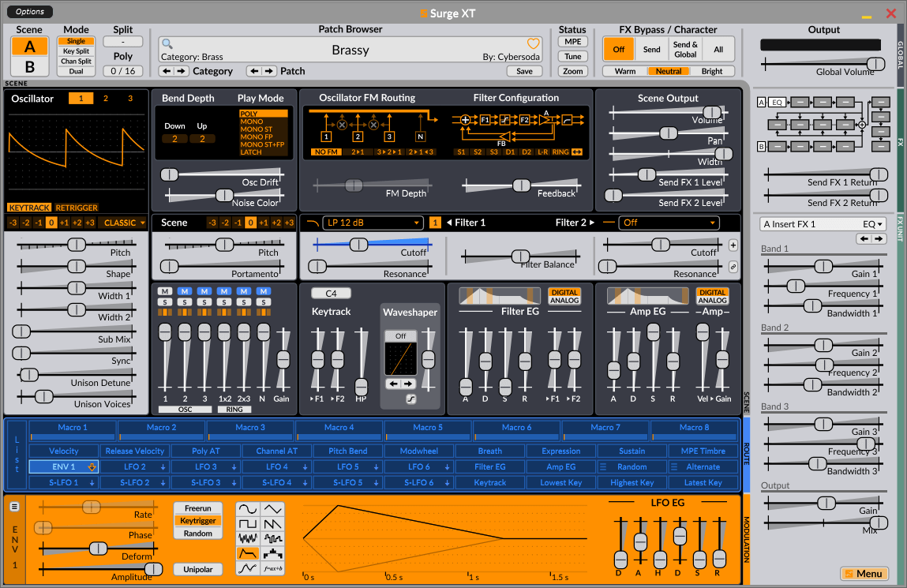Select the square LFO waveform shape
Screen dimensions: 907x588
[x=248, y=524]
